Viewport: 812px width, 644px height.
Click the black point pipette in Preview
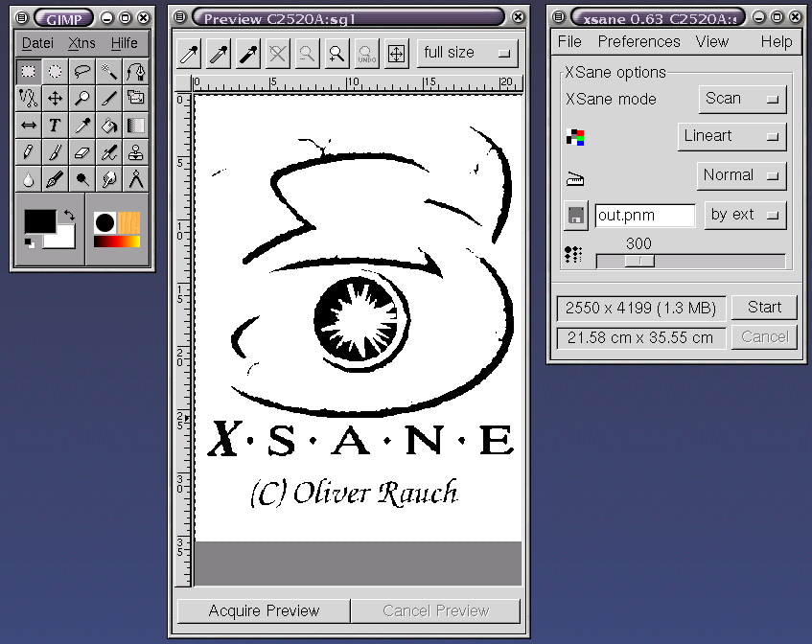pyautogui.click(x=248, y=54)
